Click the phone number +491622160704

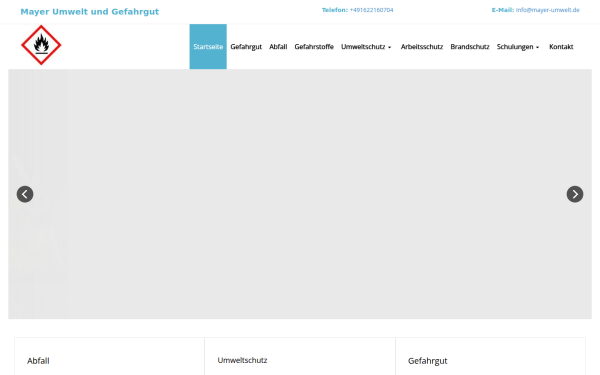click(x=372, y=10)
